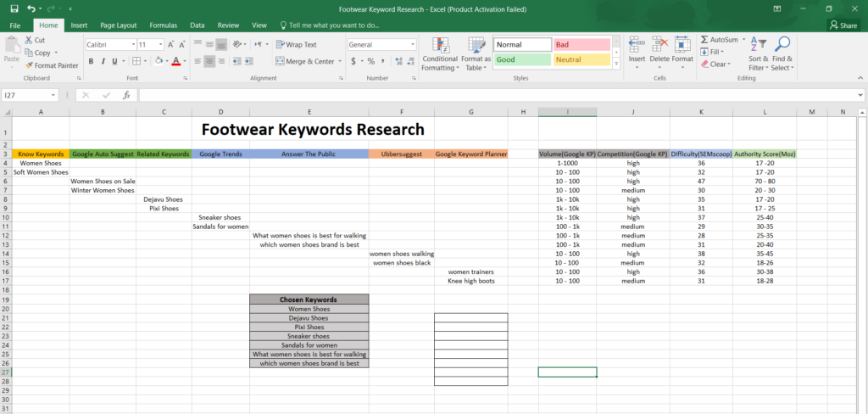868x414 pixels.
Task: Apply the Good cell style
Action: [x=522, y=59]
